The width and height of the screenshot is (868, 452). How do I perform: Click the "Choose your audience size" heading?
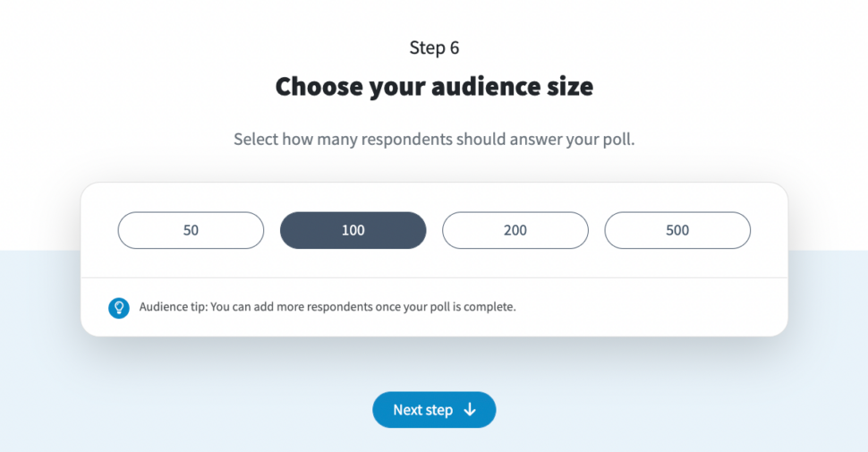coord(434,87)
